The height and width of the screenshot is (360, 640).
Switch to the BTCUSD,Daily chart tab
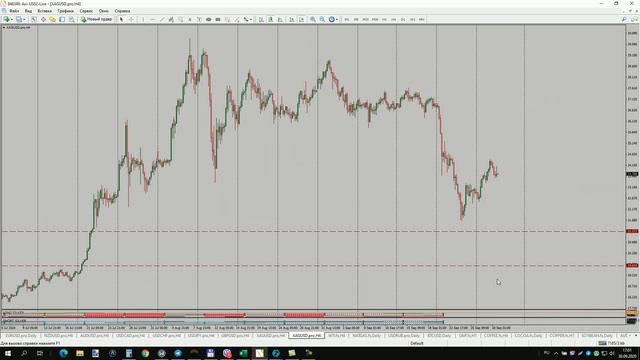[439, 336]
